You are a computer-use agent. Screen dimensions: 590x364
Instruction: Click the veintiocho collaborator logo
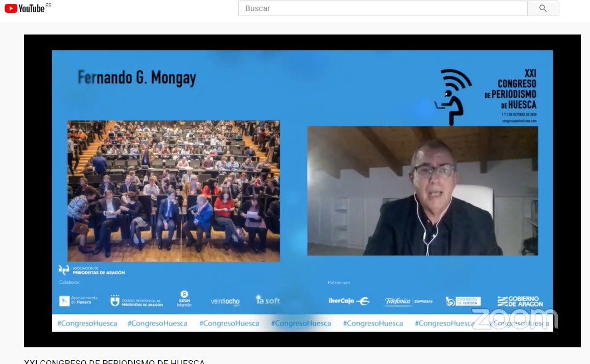pyautogui.click(x=225, y=301)
